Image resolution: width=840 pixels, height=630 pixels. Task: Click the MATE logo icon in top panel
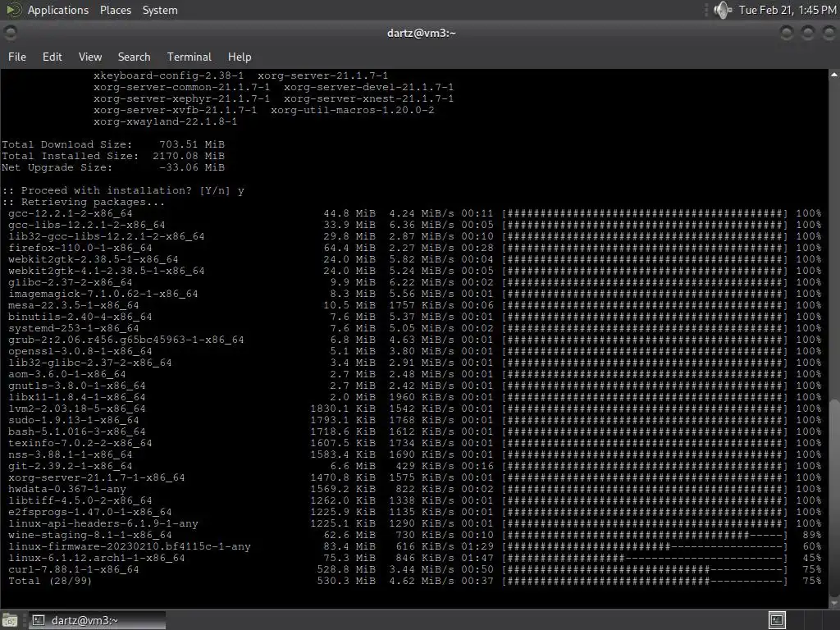(x=13, y=10)
